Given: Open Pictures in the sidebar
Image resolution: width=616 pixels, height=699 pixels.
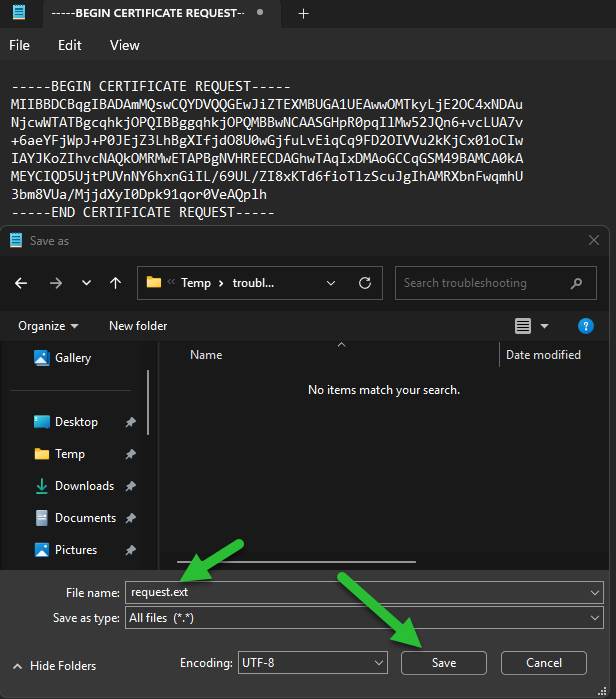Looking at the screenshot, I should [x=65, y=550].
